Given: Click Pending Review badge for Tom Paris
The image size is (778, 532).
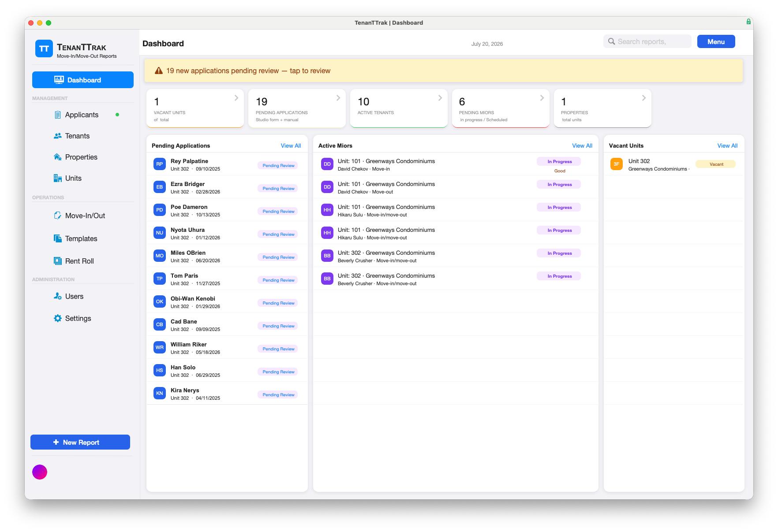Looking at the screenshot, I should (278, 280).
